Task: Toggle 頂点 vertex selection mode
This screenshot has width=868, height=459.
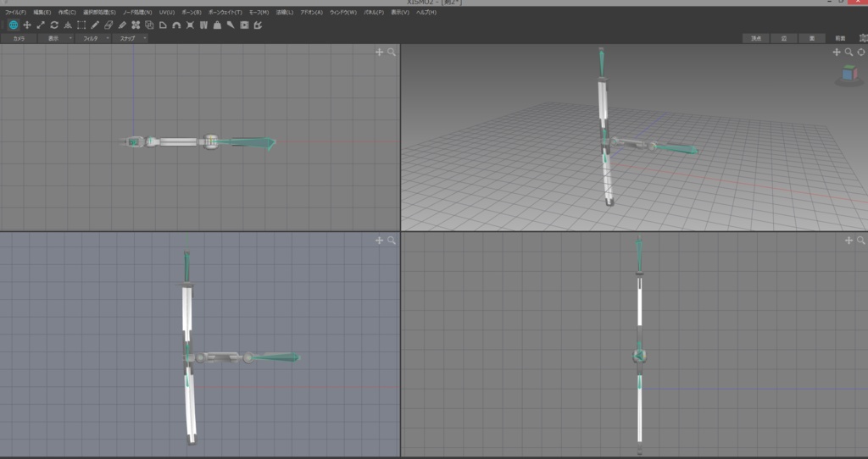Action: click(x=755, y=38)
